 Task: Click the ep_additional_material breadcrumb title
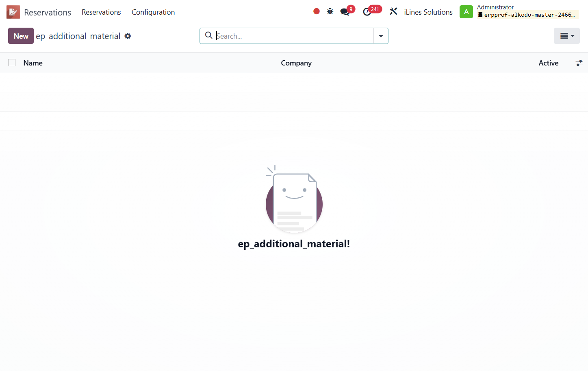point(78,36)
